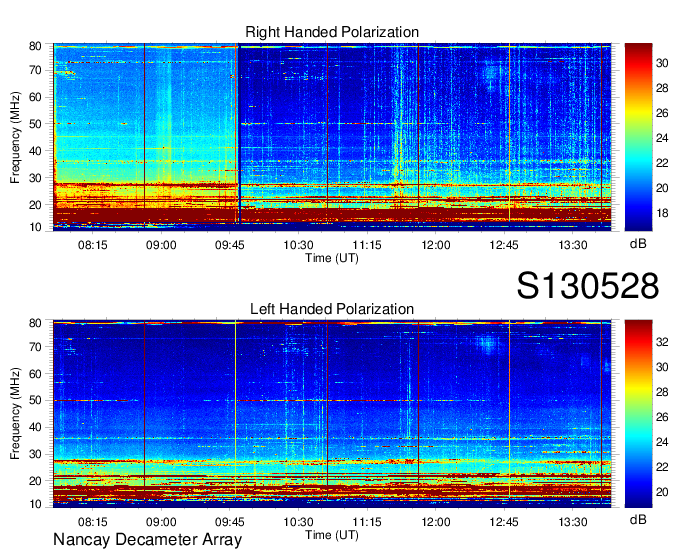The image size is (680, 552).
Task: Click the 30 frequency tick on the bottom plot
Action: click(35, 454)
